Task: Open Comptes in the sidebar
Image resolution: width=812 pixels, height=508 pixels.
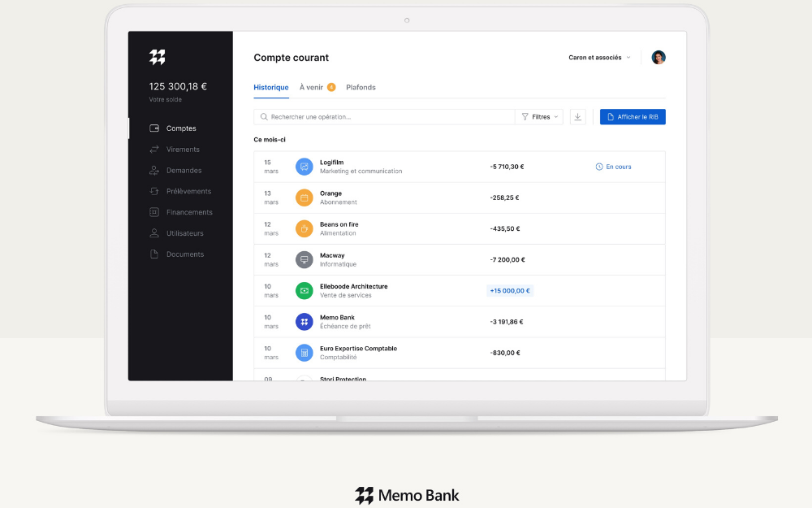Action: (181, 128)
